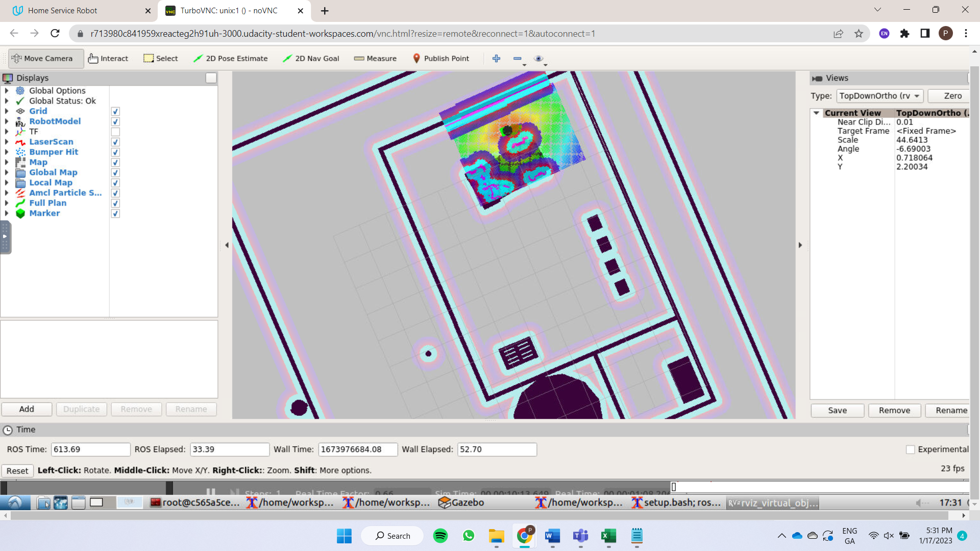Image resolution: width=980 pixels, height=551 pixels.
Task: Click the Zero button in Views panel
Action: 952,96
